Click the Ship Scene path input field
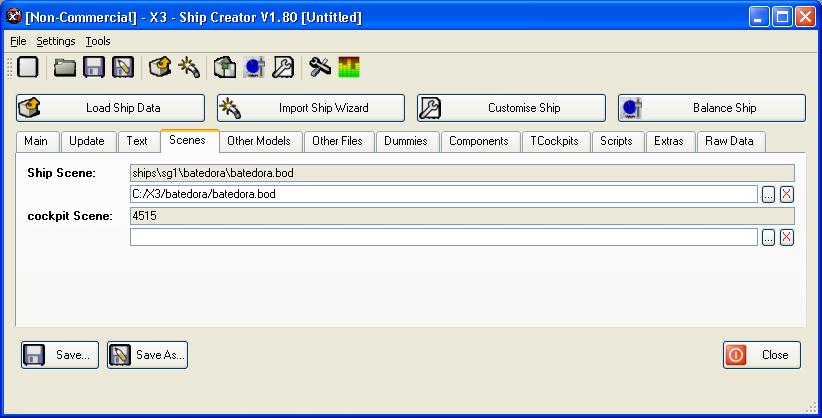This screenshot has width=822, height=418. (444, 194)
